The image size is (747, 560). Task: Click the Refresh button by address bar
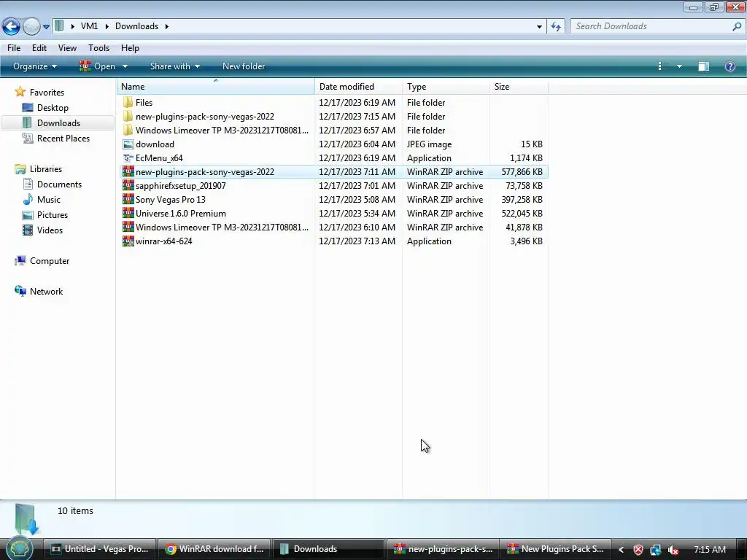pos(556,26)
